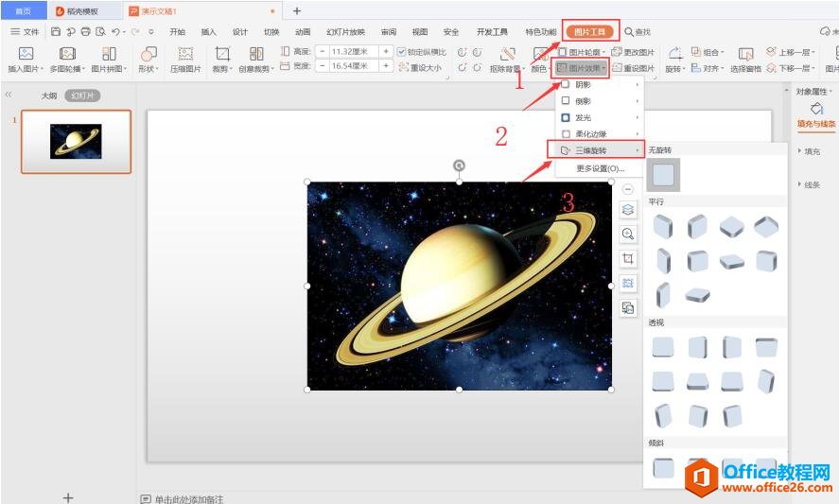The width and height of the screenshot is (839, 504).
Task: Click the zoom magnifier icon beside the image
Action: [628, 234]
